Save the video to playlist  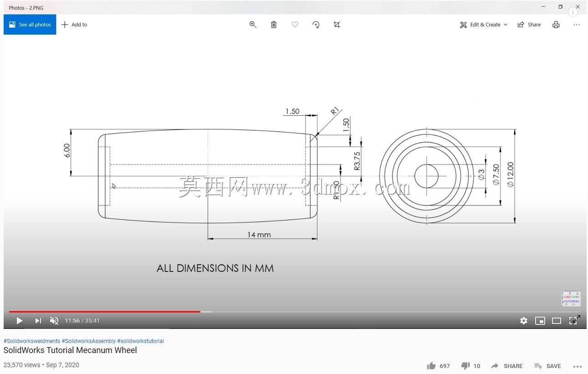coord(547,366)
